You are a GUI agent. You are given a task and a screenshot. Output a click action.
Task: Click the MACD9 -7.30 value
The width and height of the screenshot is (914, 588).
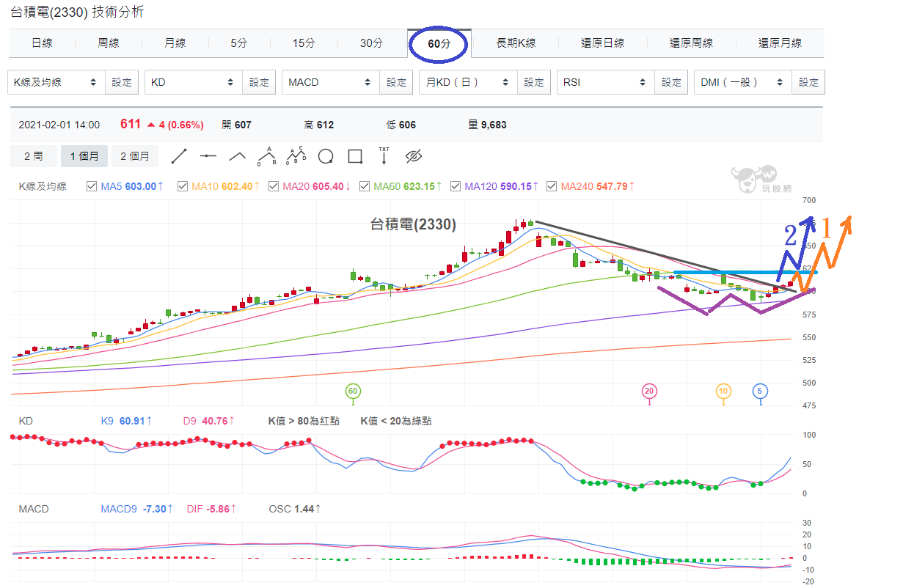coord(136,508)
